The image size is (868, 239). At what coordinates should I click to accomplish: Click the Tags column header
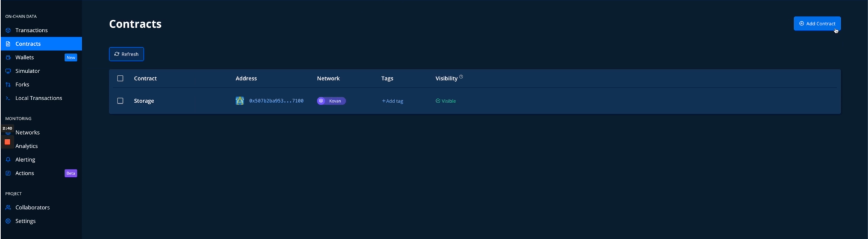pyautogui.click(x=387, y=78)
